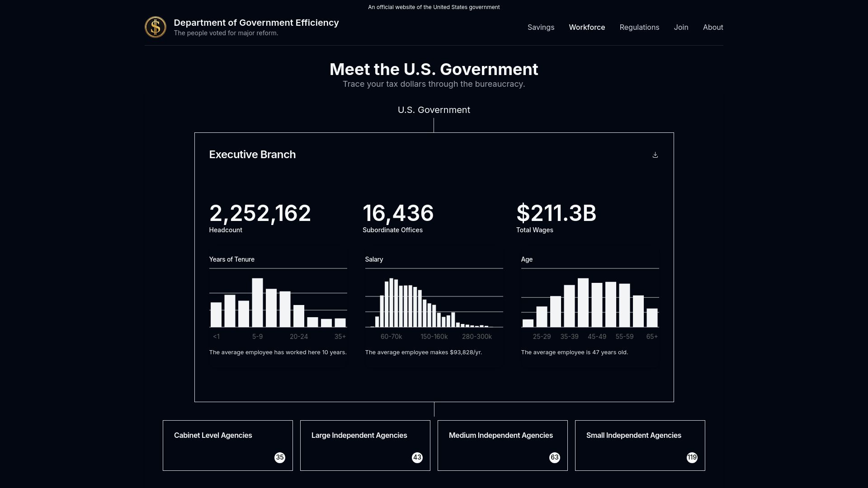868x488 pixels.
Task: Open the Small Independent Agencies card
Action: (640, 446)
